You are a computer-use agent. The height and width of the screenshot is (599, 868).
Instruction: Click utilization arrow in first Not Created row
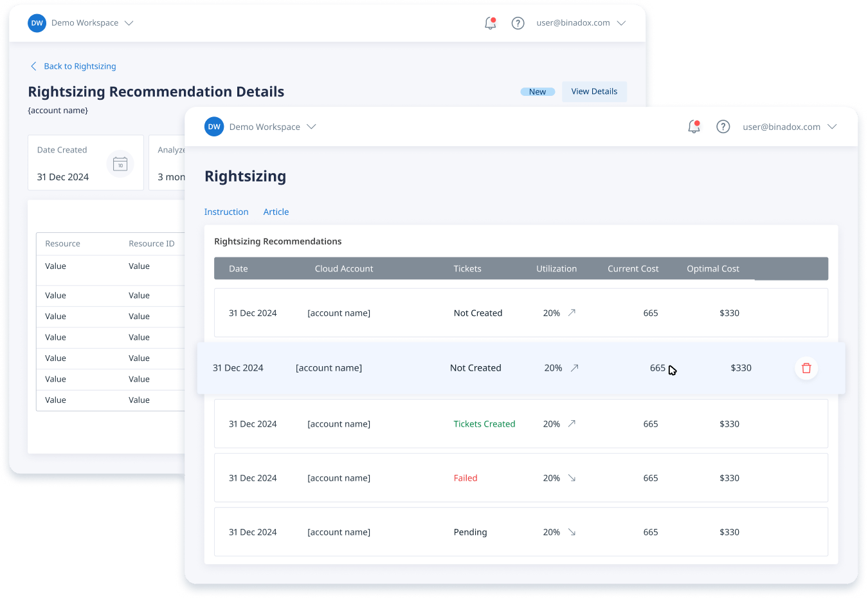click(572, 313)
